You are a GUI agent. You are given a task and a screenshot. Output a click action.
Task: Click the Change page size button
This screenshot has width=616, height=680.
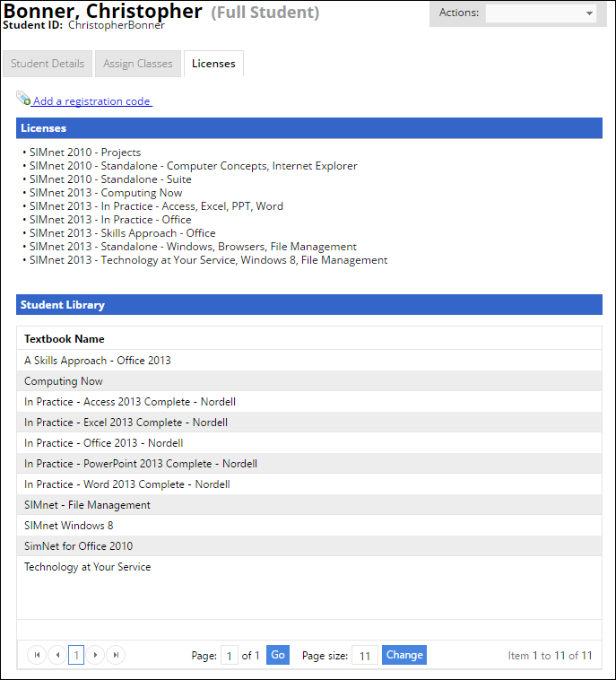404,655
